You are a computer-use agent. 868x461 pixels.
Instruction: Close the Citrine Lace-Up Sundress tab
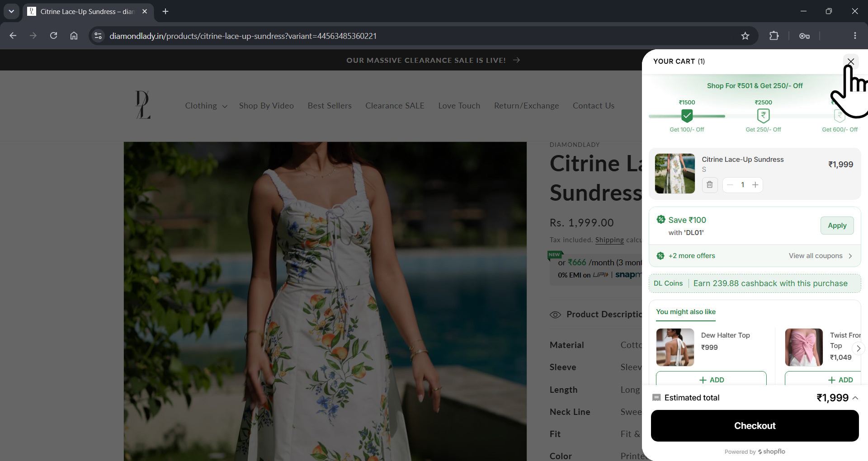click(145, 11)
